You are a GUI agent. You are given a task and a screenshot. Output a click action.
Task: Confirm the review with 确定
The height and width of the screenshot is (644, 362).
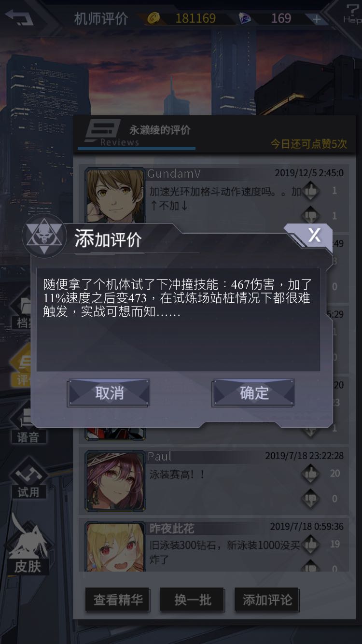(254, 393)
